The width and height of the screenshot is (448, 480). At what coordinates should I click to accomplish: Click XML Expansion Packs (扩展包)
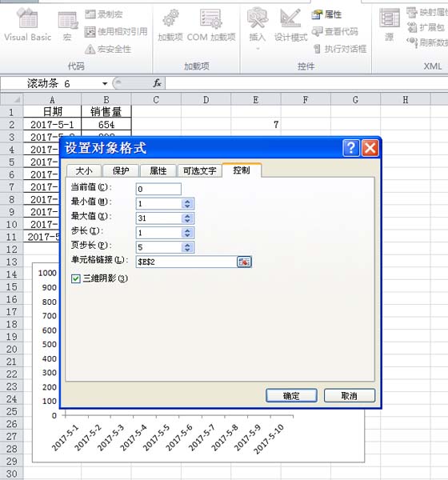(x=426, y=27)
